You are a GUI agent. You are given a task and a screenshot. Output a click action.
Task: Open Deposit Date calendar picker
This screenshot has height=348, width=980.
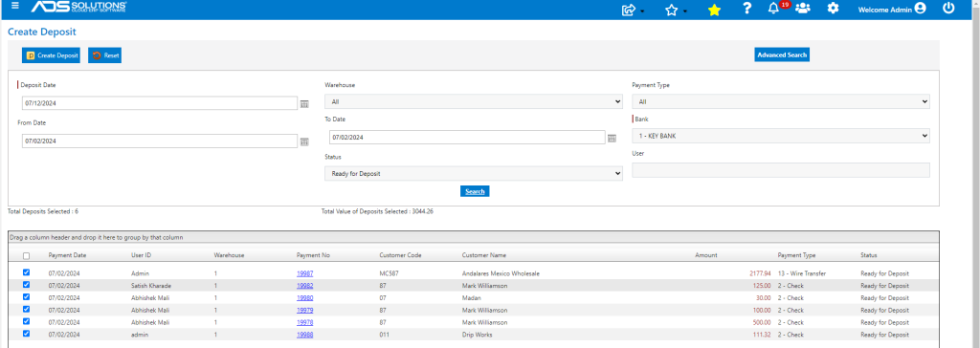pyautogui.click(x=304, y=103)
